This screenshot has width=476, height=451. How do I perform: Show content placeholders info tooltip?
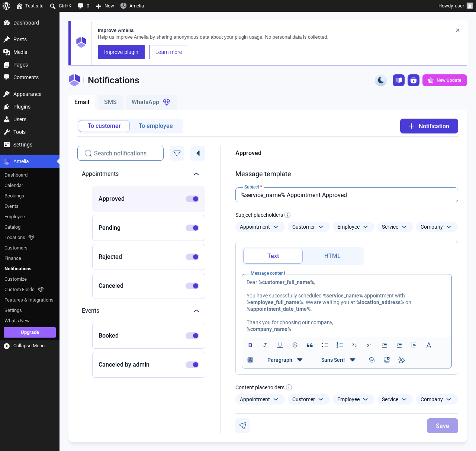tap(289, 387)
